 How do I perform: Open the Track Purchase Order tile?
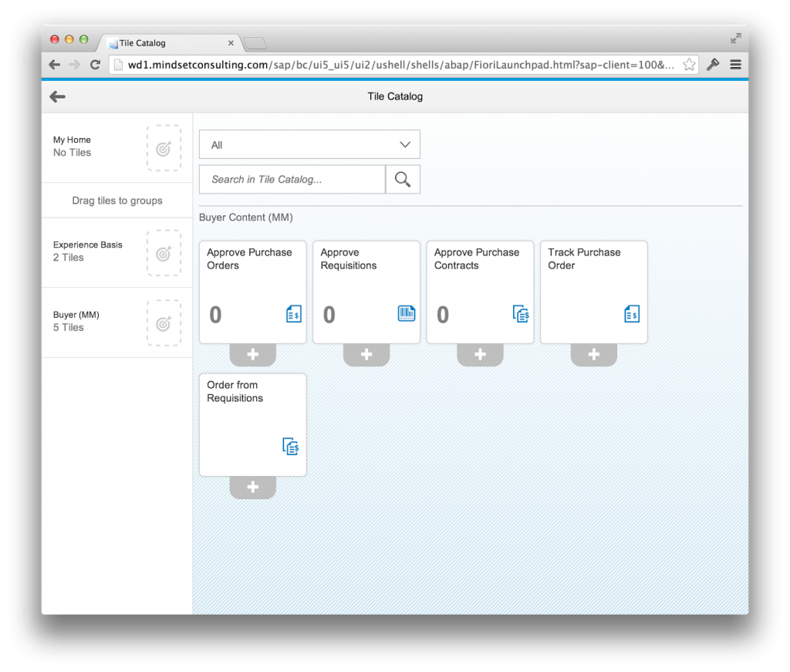(594, 292)
